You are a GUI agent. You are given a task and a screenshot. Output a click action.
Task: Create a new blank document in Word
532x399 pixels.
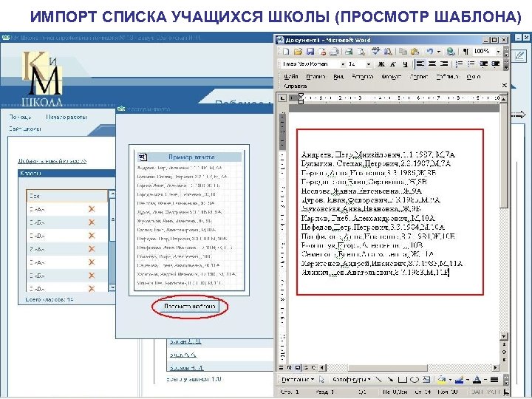click(286, 52)
